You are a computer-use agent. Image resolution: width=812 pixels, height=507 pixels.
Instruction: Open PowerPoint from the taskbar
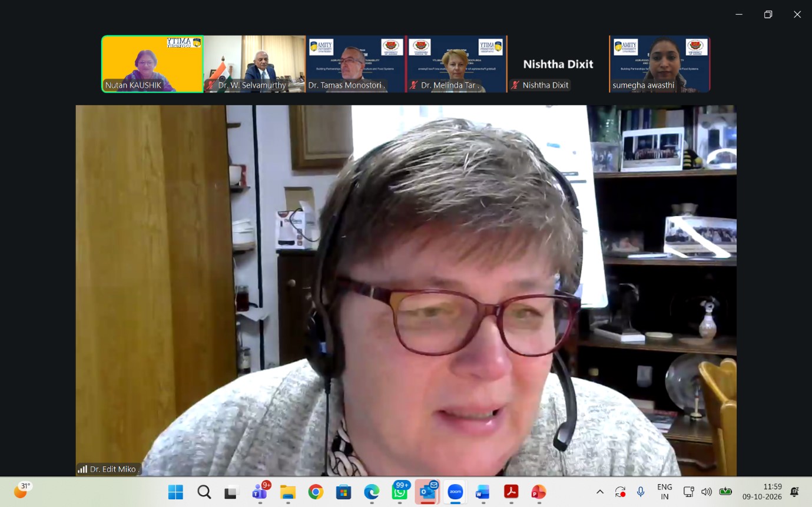click(539, 492)
